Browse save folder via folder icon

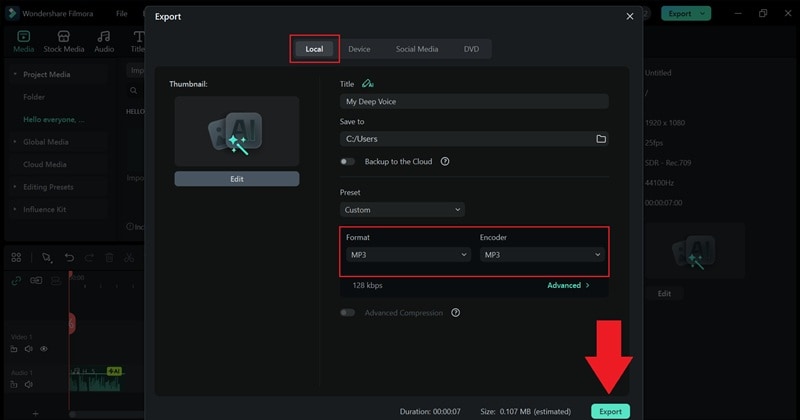[x=601, y=139]
